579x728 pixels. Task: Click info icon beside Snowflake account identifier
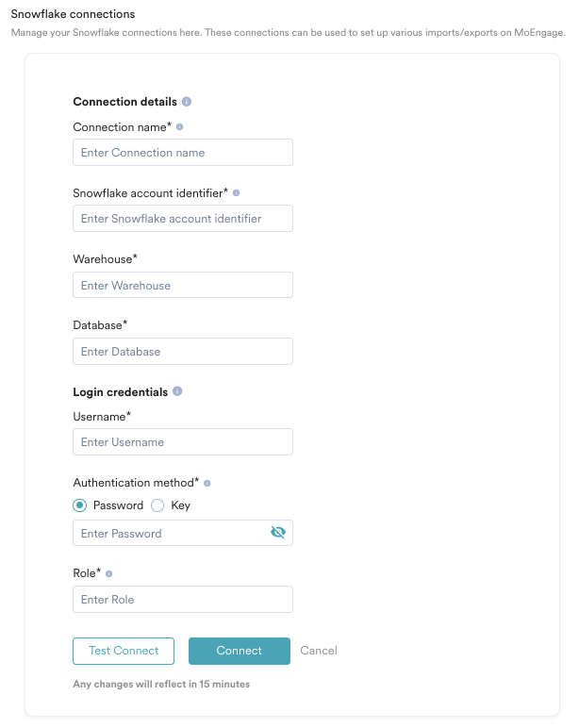[x=237, y=192]
